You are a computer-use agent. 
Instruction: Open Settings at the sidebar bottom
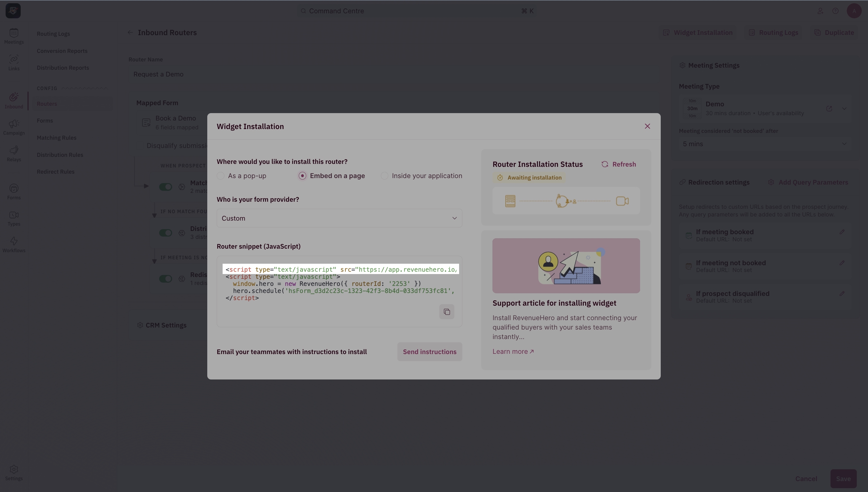(x=14, y=473)
